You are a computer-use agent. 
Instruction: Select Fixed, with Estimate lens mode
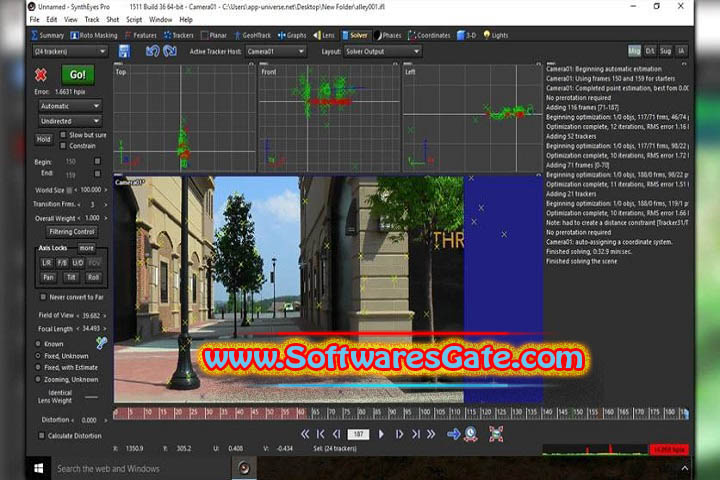tap(38, 367)
